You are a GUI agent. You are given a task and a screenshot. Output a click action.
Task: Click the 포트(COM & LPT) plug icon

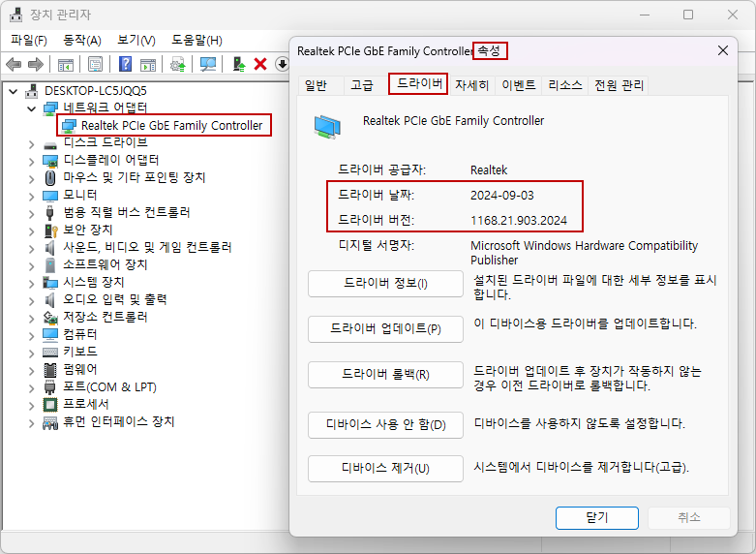(50, 387)
